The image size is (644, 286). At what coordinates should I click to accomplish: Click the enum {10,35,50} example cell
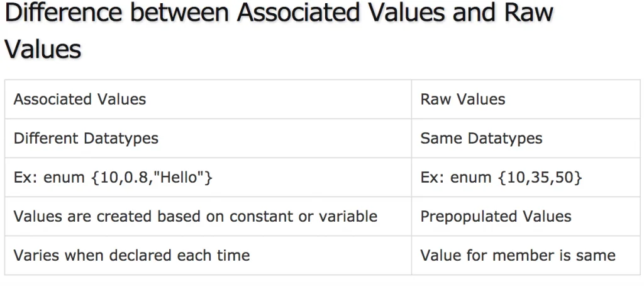click(x=501, y=178)
